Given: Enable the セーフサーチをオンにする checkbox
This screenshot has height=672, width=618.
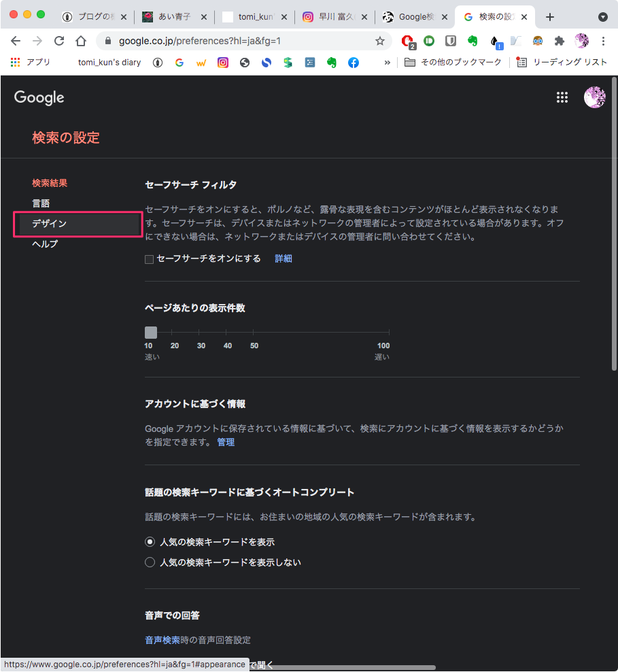Looking at the screenshot, I should pos(149,259).
